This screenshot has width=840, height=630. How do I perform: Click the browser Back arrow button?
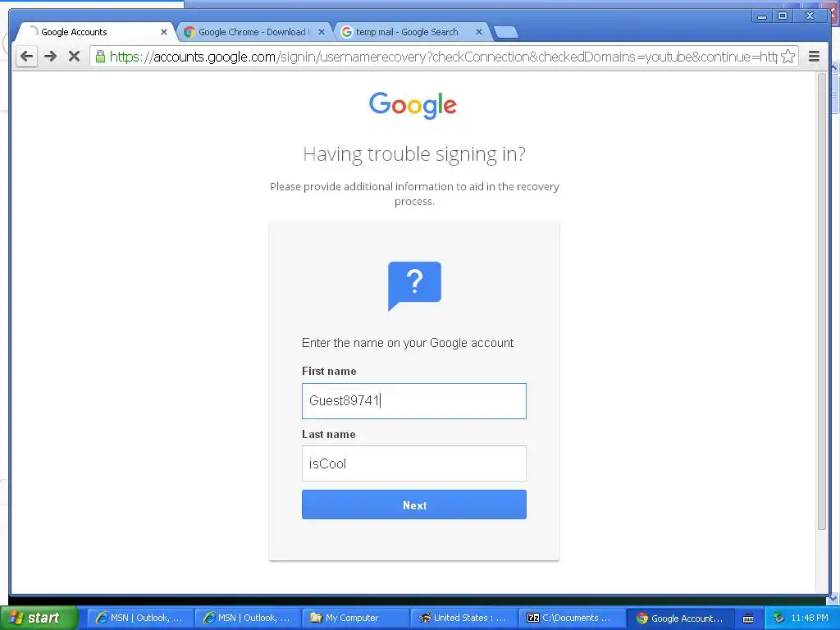click(26, 57)
